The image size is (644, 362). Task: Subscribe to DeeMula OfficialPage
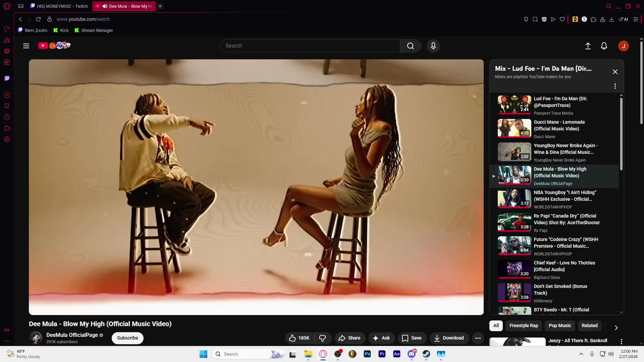click(127, 338)
